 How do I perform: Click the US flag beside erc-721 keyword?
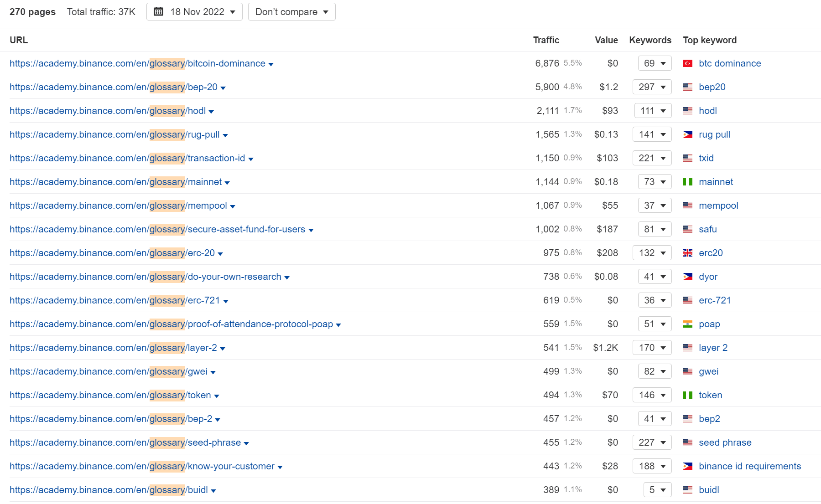[x=687, y=300]
